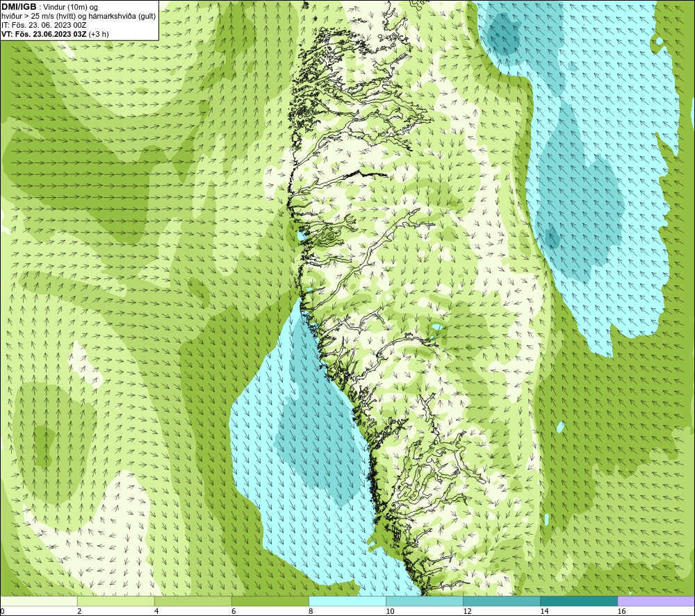Click the '(+3 h)' forecast offset text
This screenshot has width=695, height=616.
click(99, 34)
